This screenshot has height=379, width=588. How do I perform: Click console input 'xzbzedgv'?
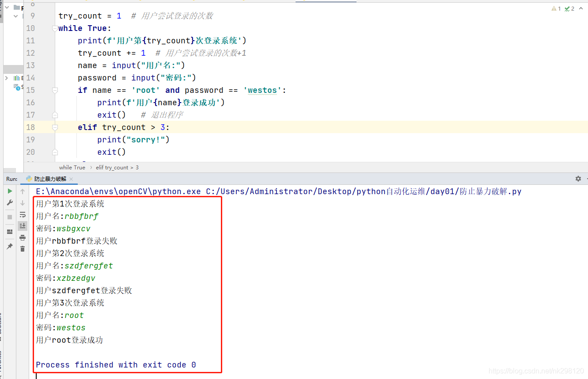[x=76, y=278]
